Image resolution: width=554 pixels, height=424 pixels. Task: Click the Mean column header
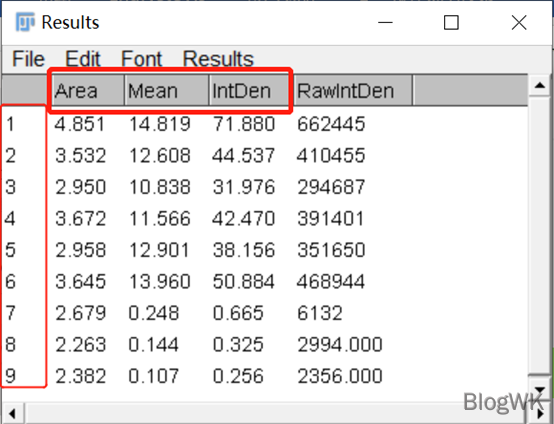(167, 90)
